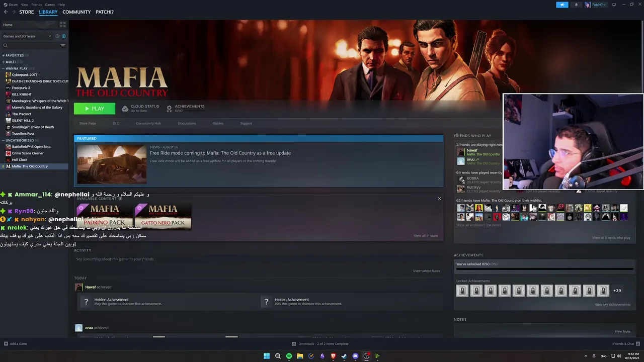Open the Store Page link
Screen dimensions: 644x362
coord(88,123)
